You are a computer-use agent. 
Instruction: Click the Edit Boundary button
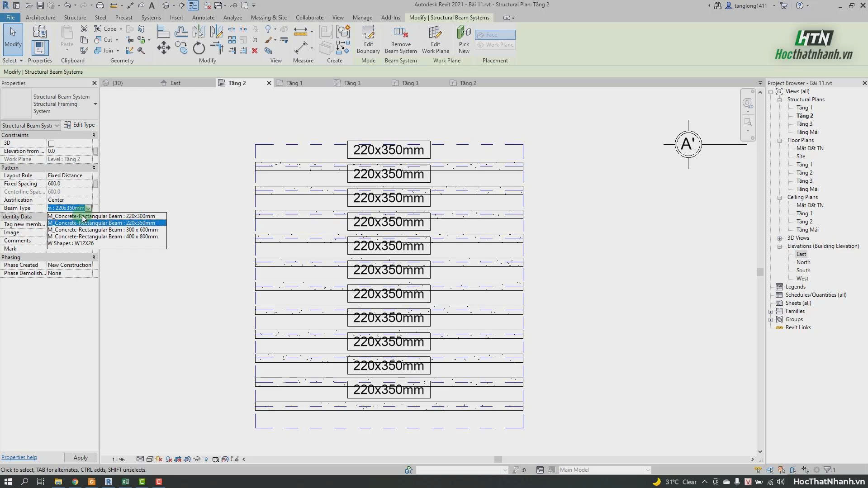(368, 39)
